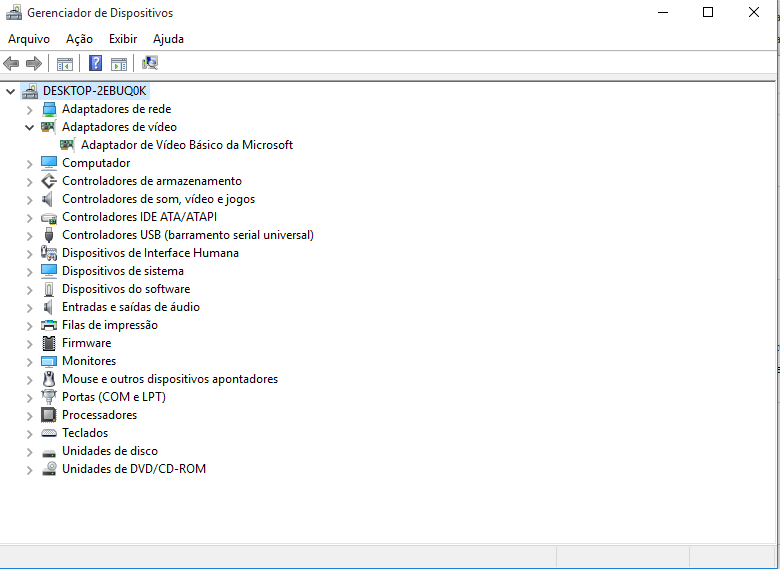Click the Back arrow toolbar icon

pos(11,63)
